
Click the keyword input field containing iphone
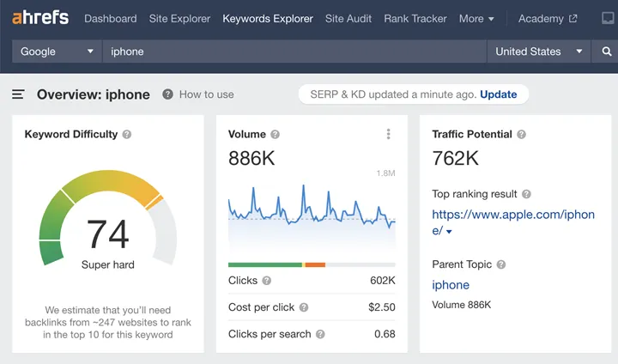pyautogui.click(x=292, y=52)
